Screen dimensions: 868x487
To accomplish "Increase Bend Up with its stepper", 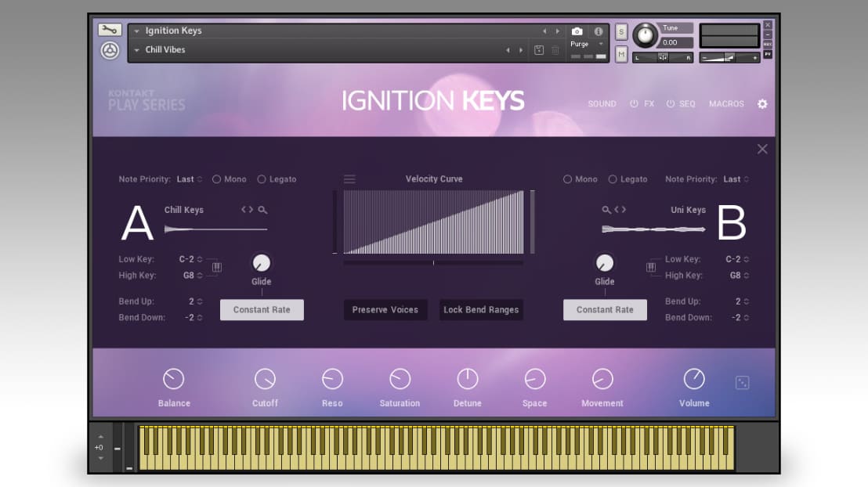I will tap(199, 301).
